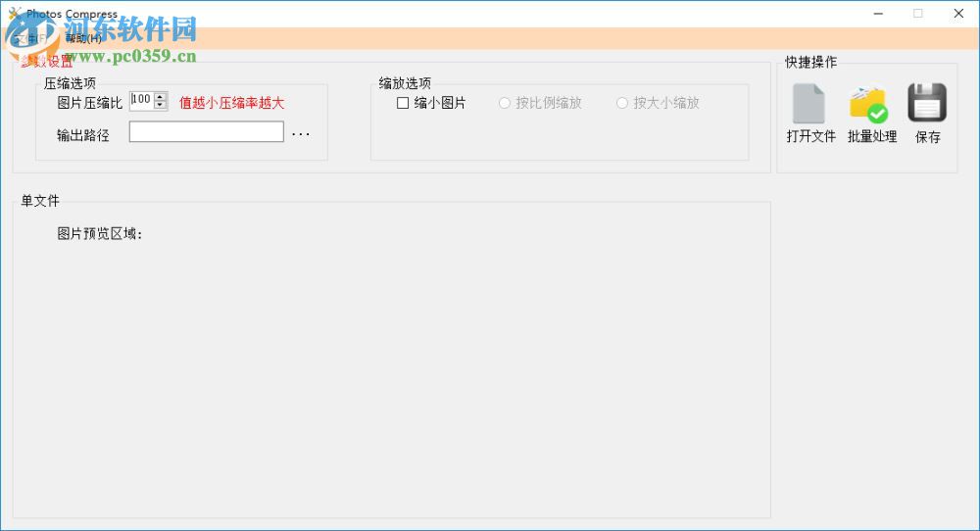Select the 按大小缩放 radio option
This screenshot has height=531, width=980.
[622, 103]
